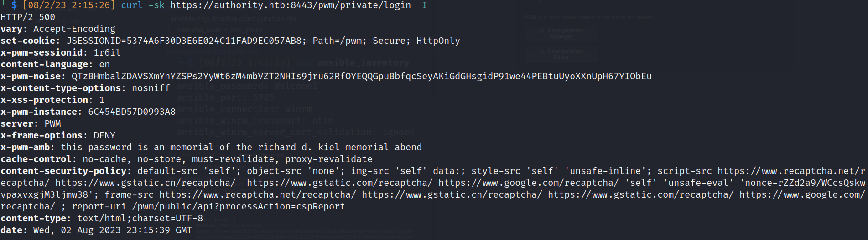Click the x-pwm-instance hex value
The height and width of the screenshot is (240, 868).
tap(131, 112)
